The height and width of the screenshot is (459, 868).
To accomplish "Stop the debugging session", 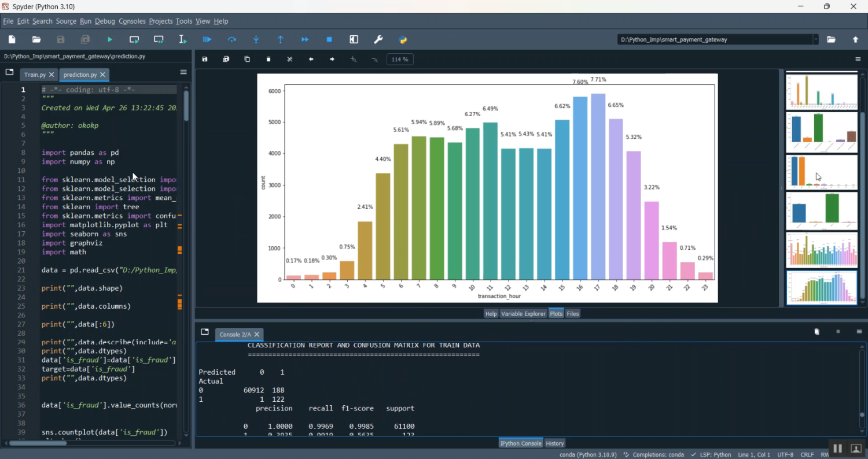I will tap(329, 39).
